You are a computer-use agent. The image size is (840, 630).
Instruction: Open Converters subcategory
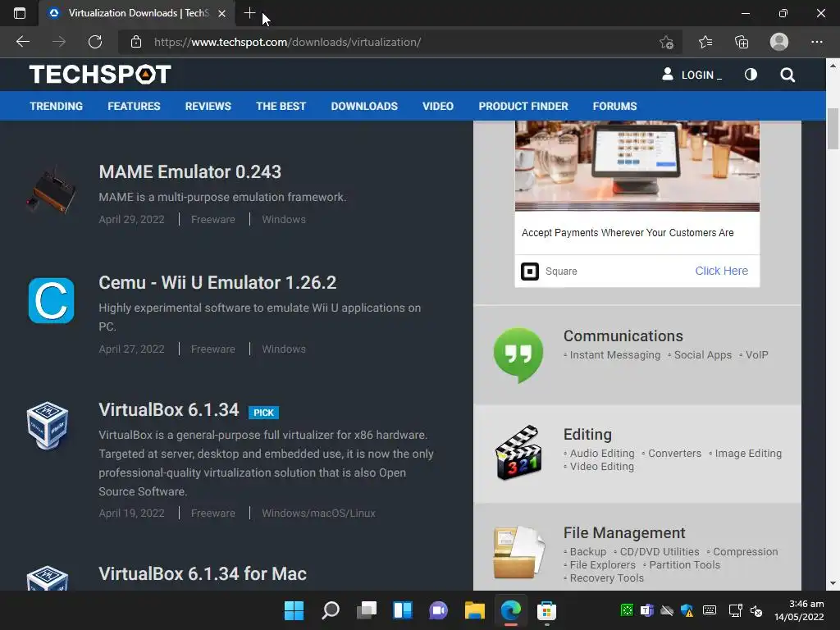[674, 454]
